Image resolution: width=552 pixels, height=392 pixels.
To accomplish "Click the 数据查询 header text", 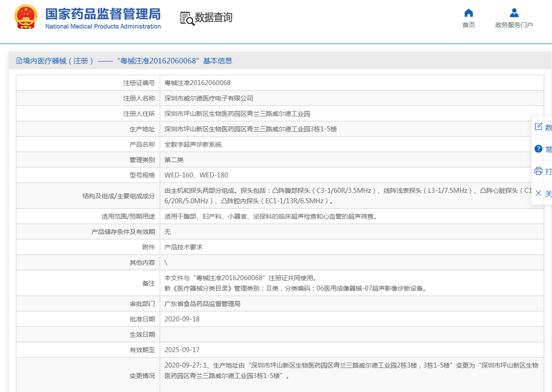I will [x=214, y=18].
